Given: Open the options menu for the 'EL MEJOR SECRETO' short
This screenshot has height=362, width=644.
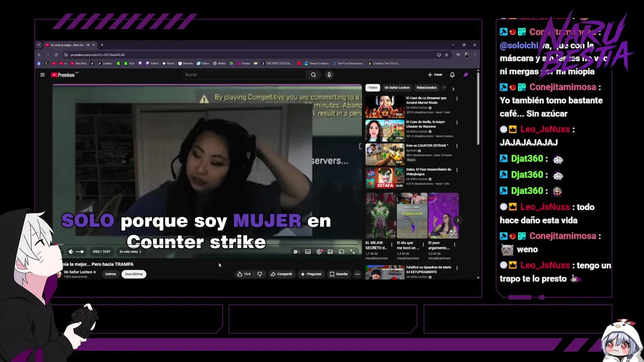Looking at the screenshot, I should [x=391, y=245].
